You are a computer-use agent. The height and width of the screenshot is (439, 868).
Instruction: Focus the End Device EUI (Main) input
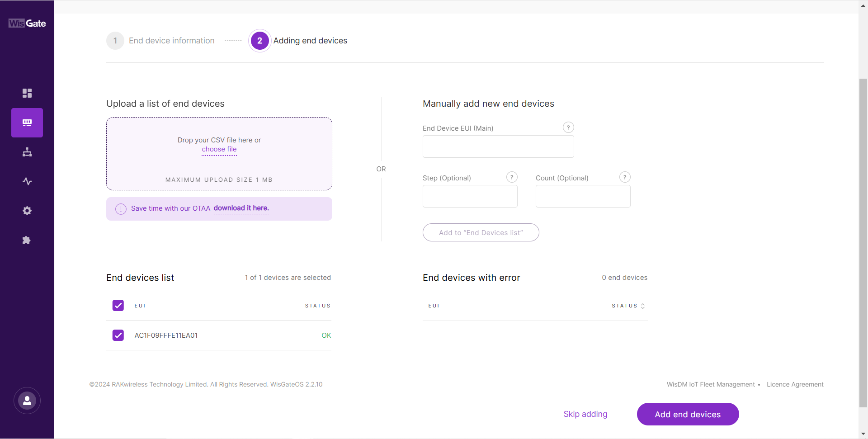[x=498, y=146]
